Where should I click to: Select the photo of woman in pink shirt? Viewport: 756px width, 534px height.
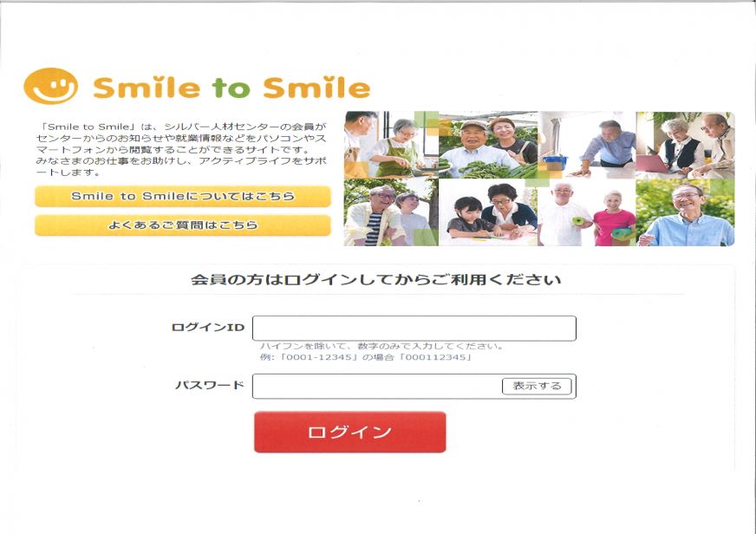click(x=587, y=212)
